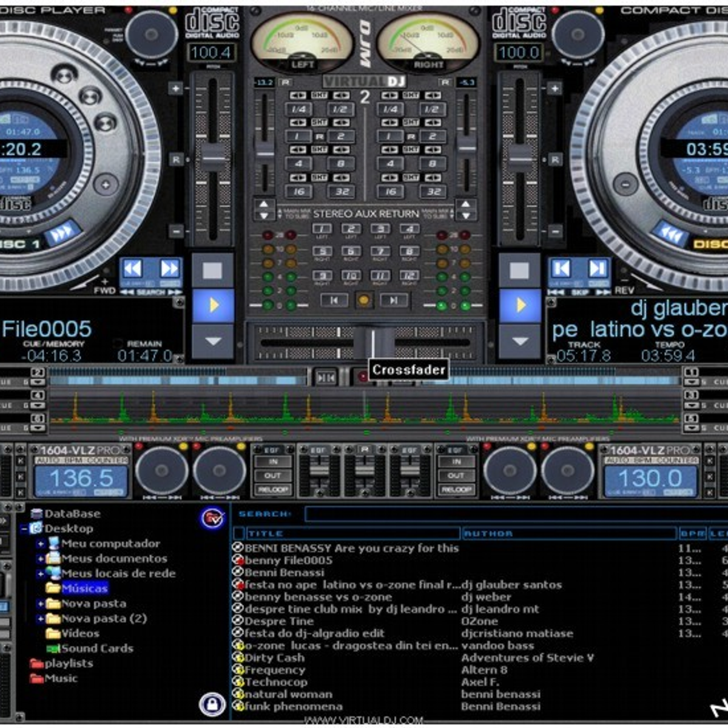
Task: Click the right mixer up arrow
Action: pos(465,204)
